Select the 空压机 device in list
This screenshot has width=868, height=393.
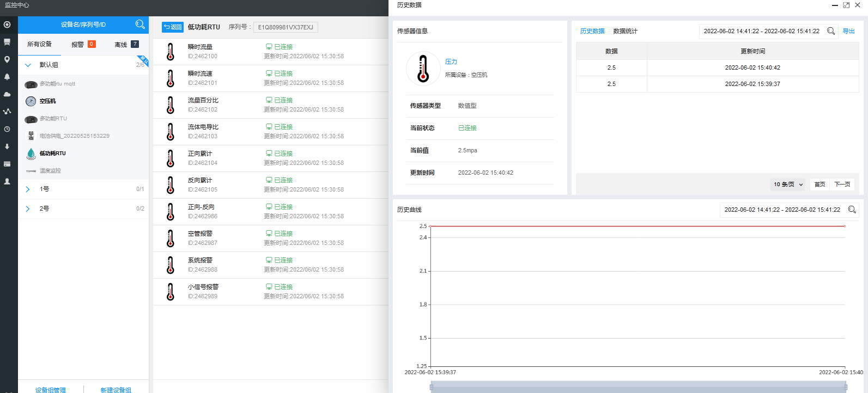[47, 101]
